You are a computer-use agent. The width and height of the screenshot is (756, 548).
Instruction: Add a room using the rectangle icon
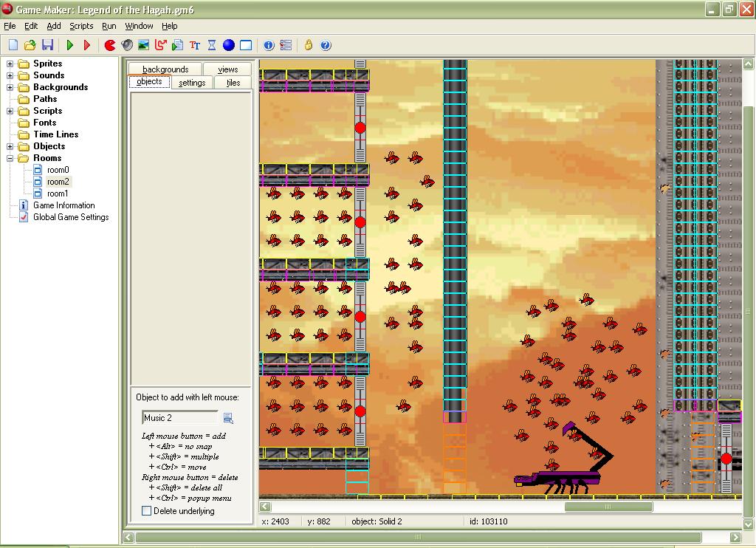pyautogui.click(x=246, y=45)
